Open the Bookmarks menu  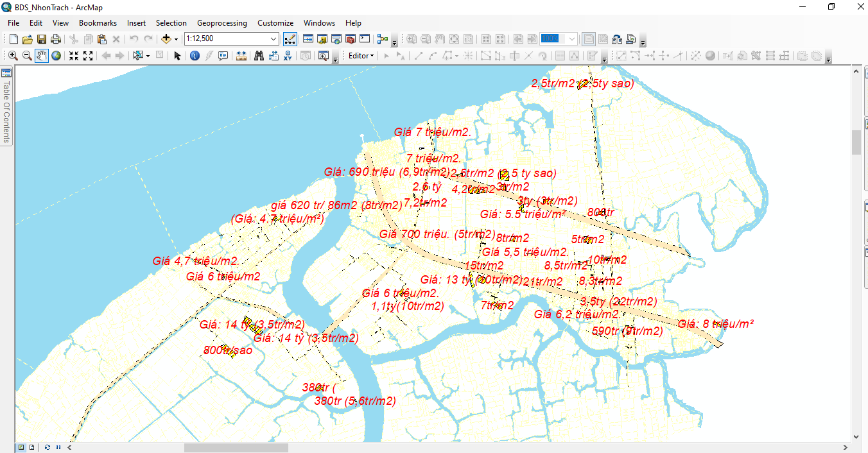(x=98, y=22)
